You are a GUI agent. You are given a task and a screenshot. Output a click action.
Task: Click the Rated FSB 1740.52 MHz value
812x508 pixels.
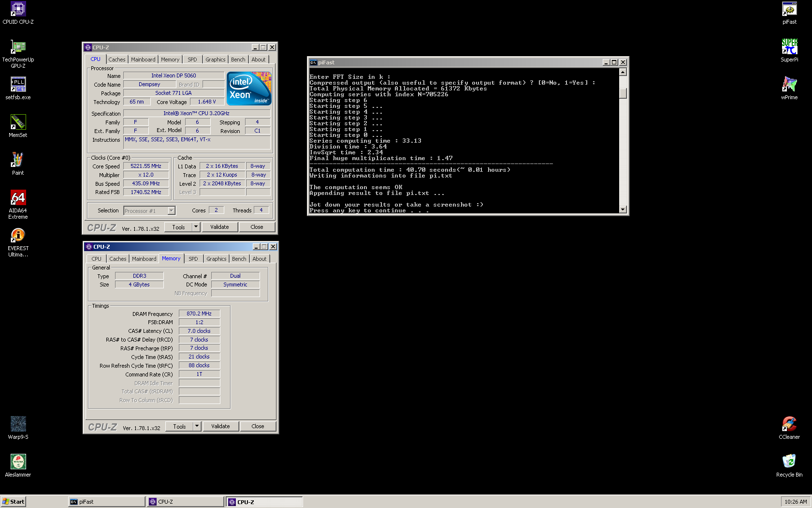tap(146, 192)
